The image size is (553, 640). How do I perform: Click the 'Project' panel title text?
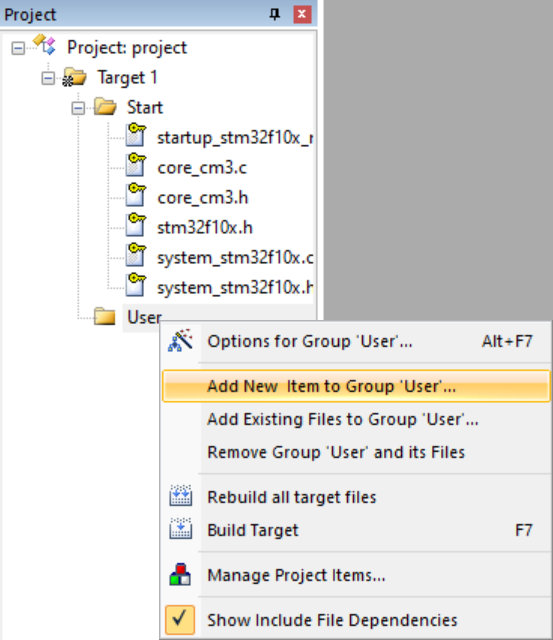[x=30, y=15]
